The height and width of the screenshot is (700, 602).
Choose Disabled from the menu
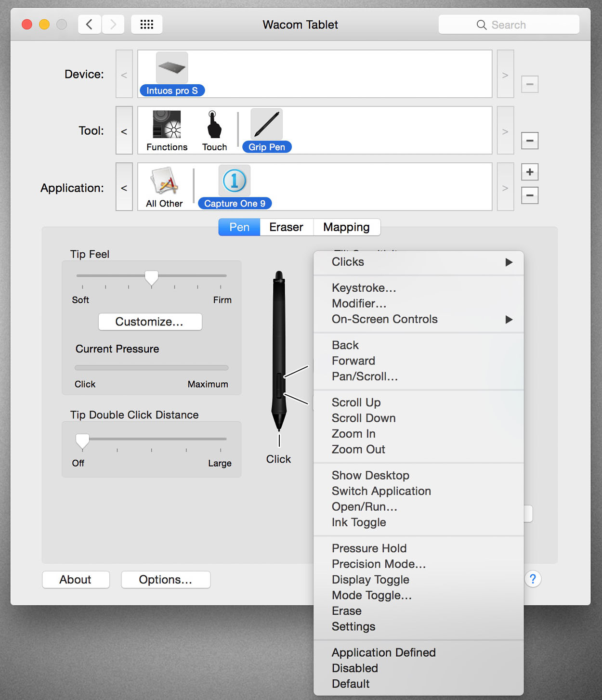(x=419, y=668)
